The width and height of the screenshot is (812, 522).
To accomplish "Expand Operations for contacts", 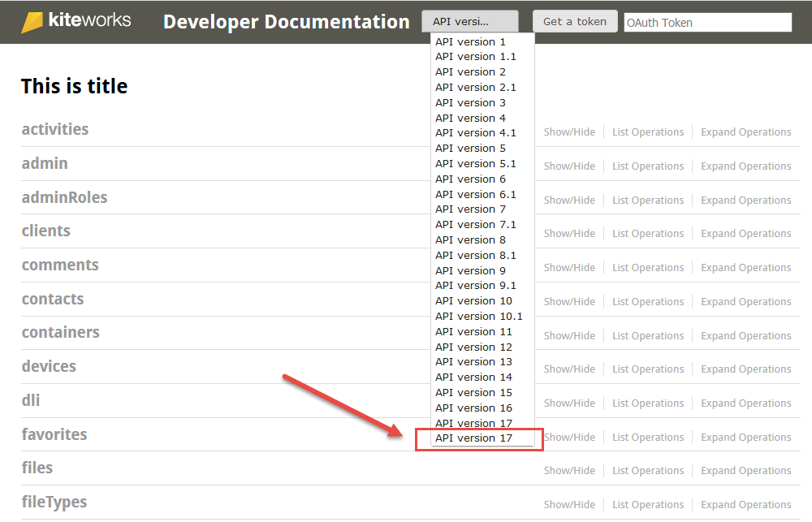I will coord(745,302).
